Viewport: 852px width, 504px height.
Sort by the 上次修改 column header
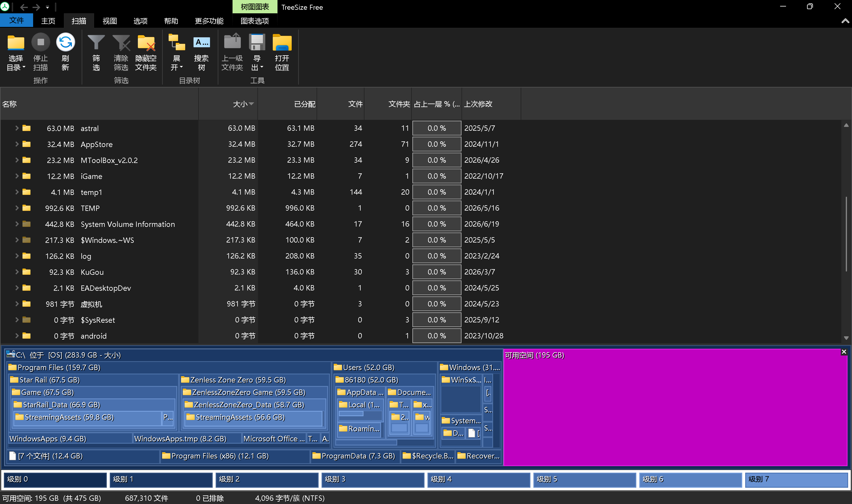pyautogui.click(x=478, y=104)
